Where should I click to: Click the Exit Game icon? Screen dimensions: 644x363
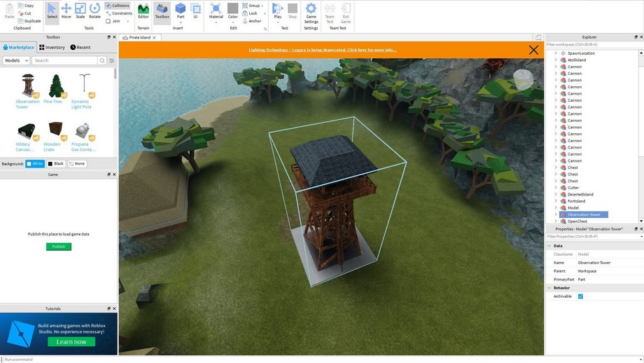[346, 13]
